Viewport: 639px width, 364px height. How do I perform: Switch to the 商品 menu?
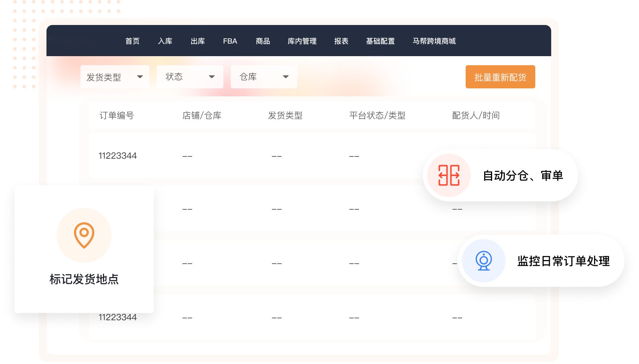point(263,41)
